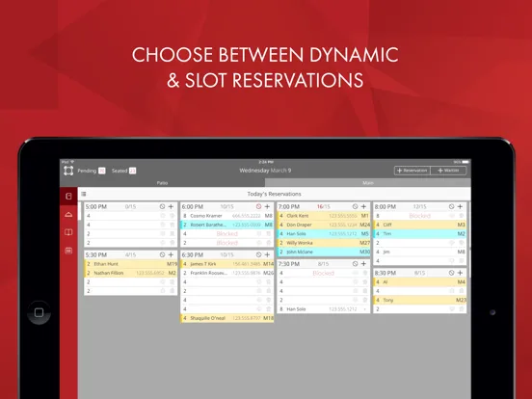Open the Jim reservation at 8:00 PM
The width and height of the screenshot is (532, 399).
(x=419, y=252)
